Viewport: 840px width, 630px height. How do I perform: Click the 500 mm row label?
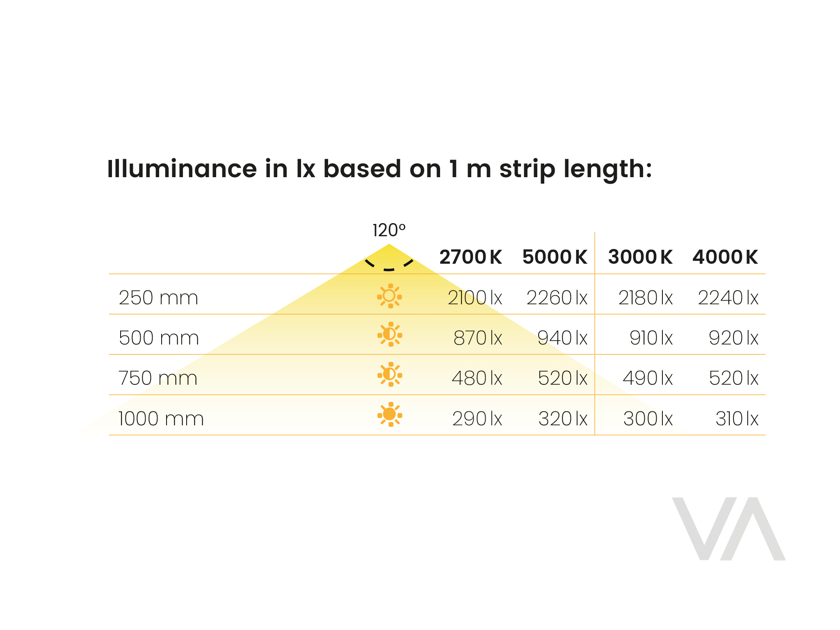[x=159, y=338]
